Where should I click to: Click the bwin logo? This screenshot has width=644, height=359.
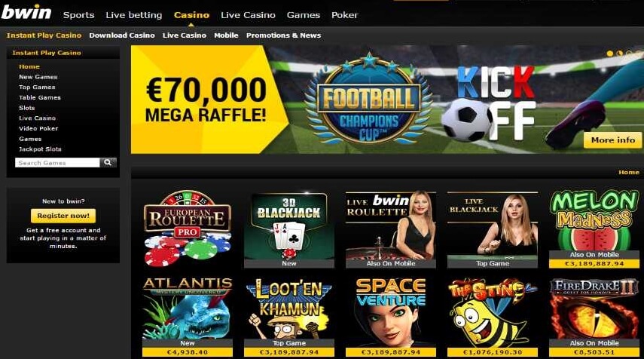tap(26, 12)
